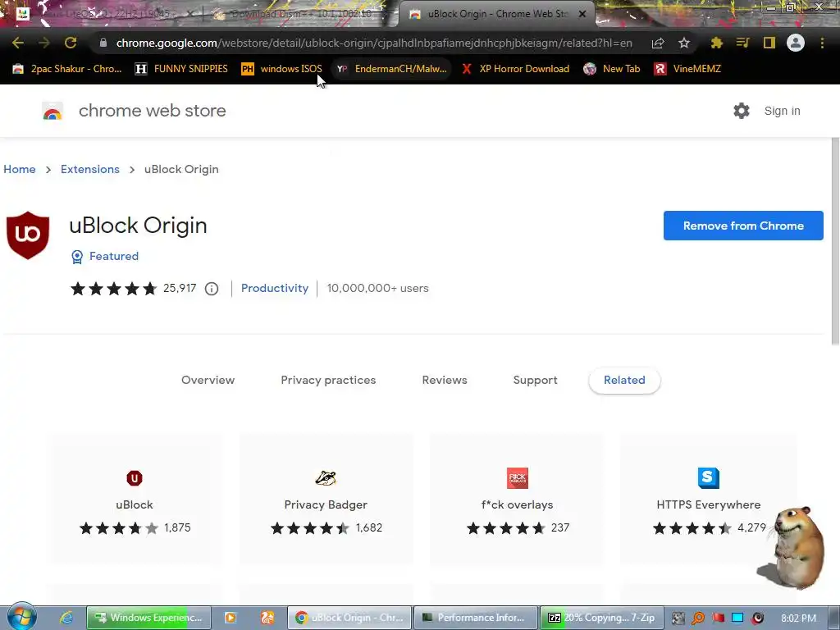The image size is (840, 630).
Task: Switch to Windows Experience taskbar window
Action: [149, 618]
